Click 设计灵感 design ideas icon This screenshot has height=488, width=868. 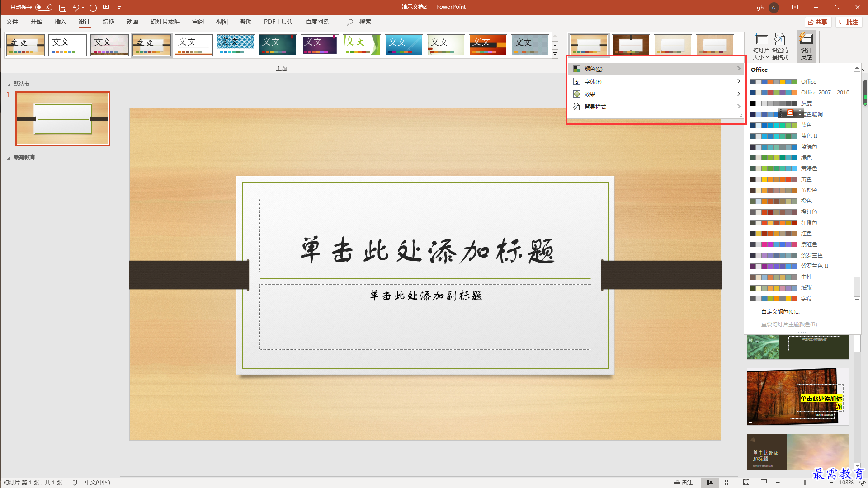click(x=806, y=47)
